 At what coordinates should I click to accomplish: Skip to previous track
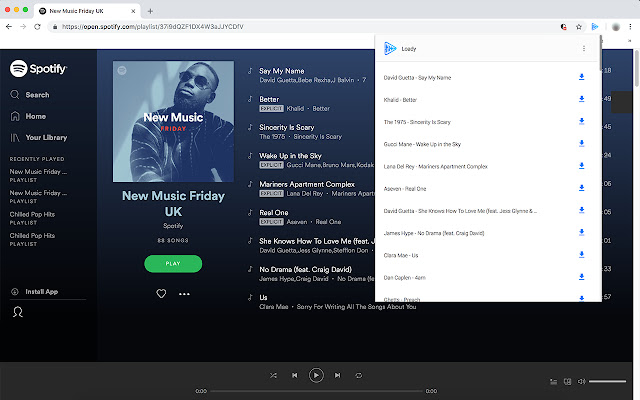pyautogui.click(x=295, y=375)
